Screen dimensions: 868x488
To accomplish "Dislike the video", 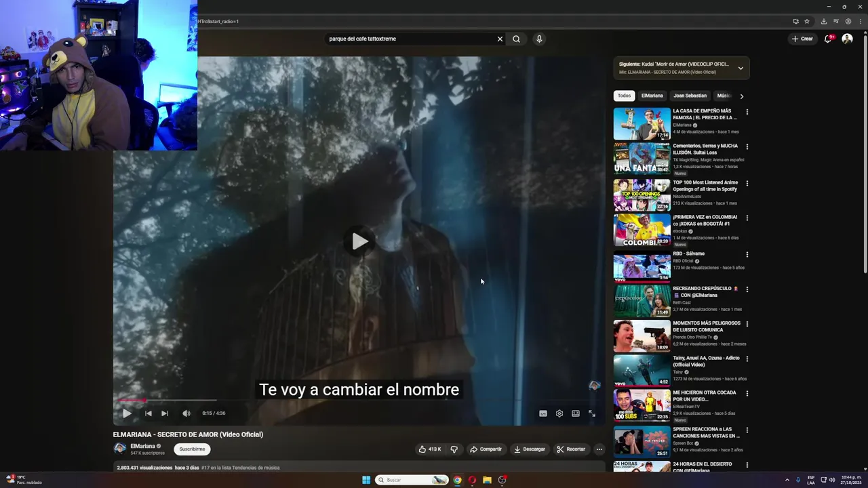I will [x=454, y=449].
